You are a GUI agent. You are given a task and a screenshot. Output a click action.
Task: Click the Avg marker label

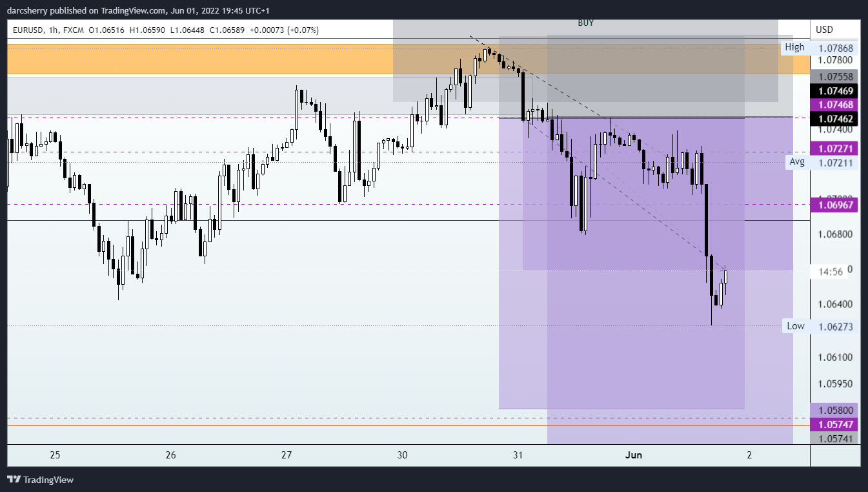[797, 162]
